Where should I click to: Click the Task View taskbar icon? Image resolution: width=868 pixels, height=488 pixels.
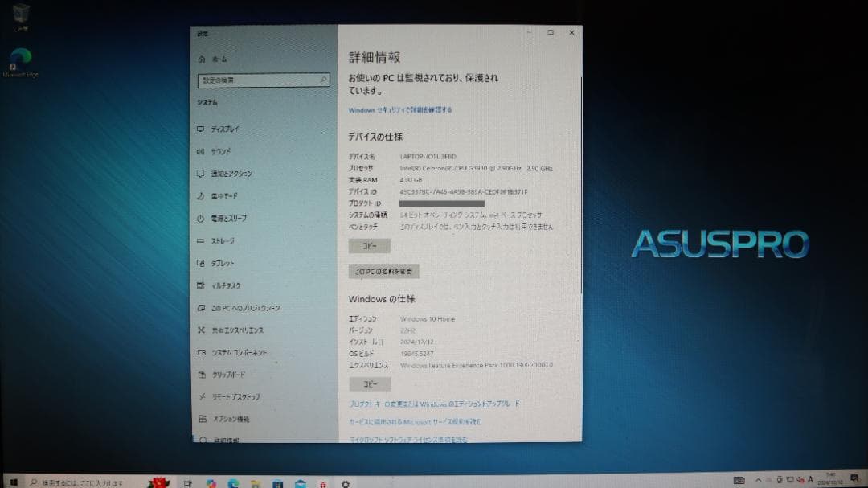[x=189, y=483]
